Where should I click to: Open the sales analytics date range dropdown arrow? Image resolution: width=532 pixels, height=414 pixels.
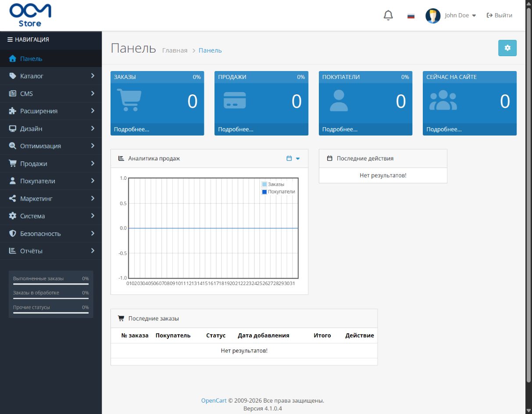tap(298, 159)
